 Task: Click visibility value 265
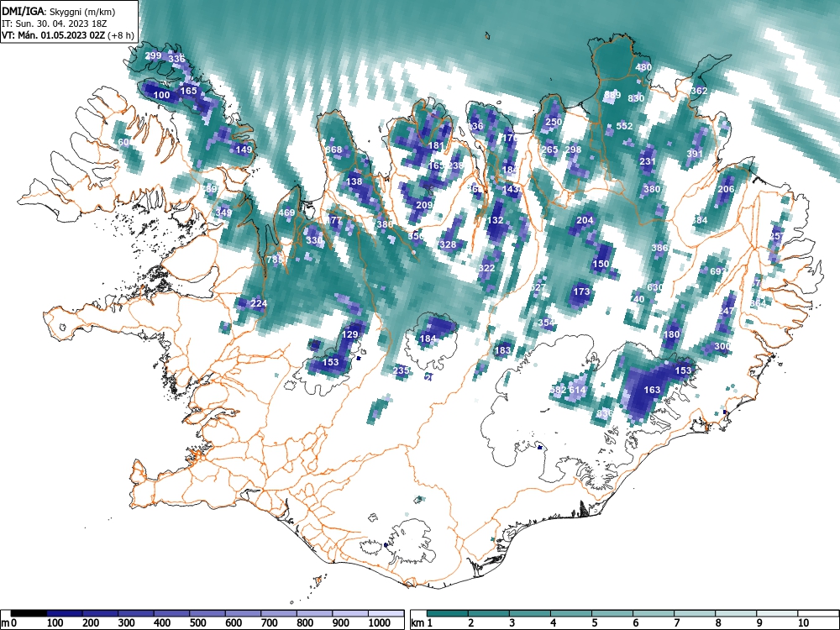point(549,150)
